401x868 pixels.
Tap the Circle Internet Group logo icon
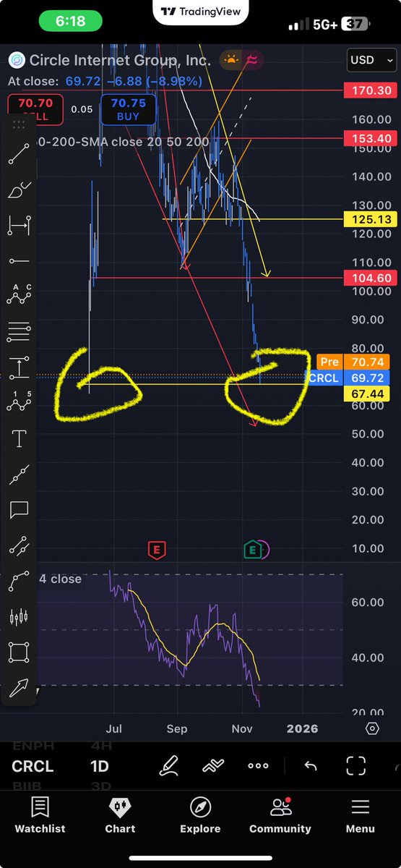[16, 60]
